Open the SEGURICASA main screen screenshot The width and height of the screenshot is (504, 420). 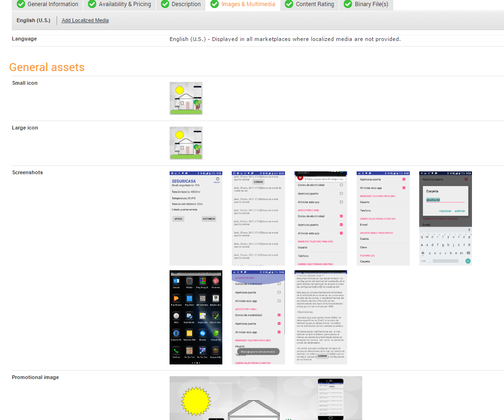click(x=196, y=218)
